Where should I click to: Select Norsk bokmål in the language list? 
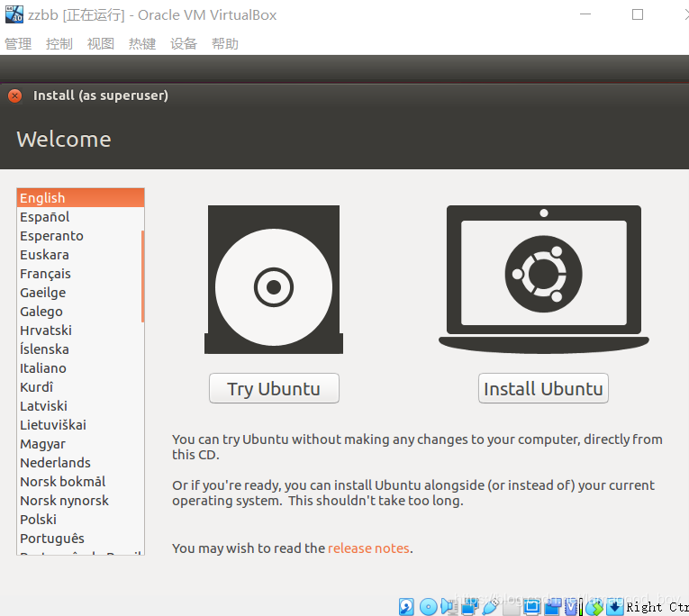pos(80,481)
